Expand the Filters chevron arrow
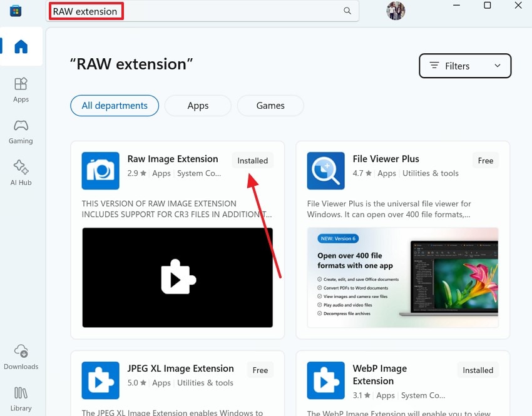 coord(498,66)
